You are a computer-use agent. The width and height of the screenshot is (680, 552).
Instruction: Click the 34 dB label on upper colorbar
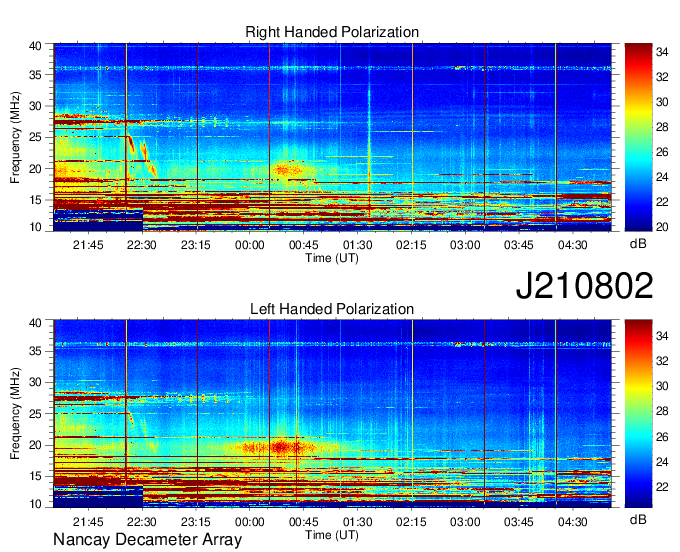[662, 52]
